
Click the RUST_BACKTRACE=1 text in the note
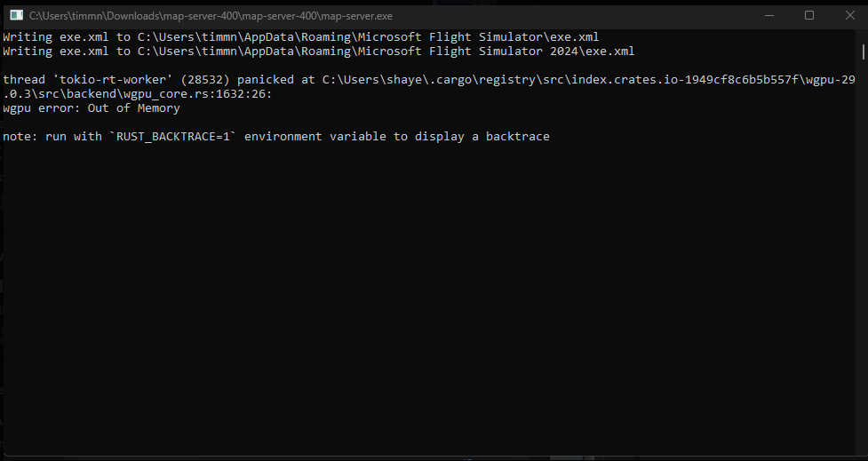(x=172, y=136)
